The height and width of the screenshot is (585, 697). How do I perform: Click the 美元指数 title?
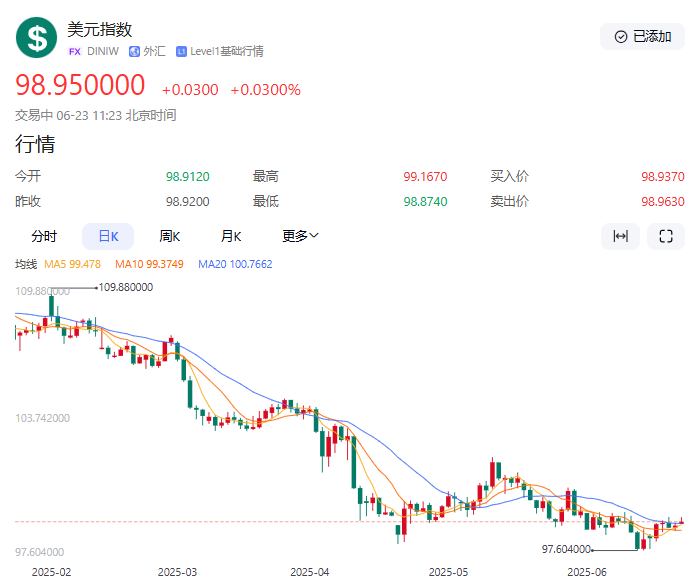(x=100, y=29)
